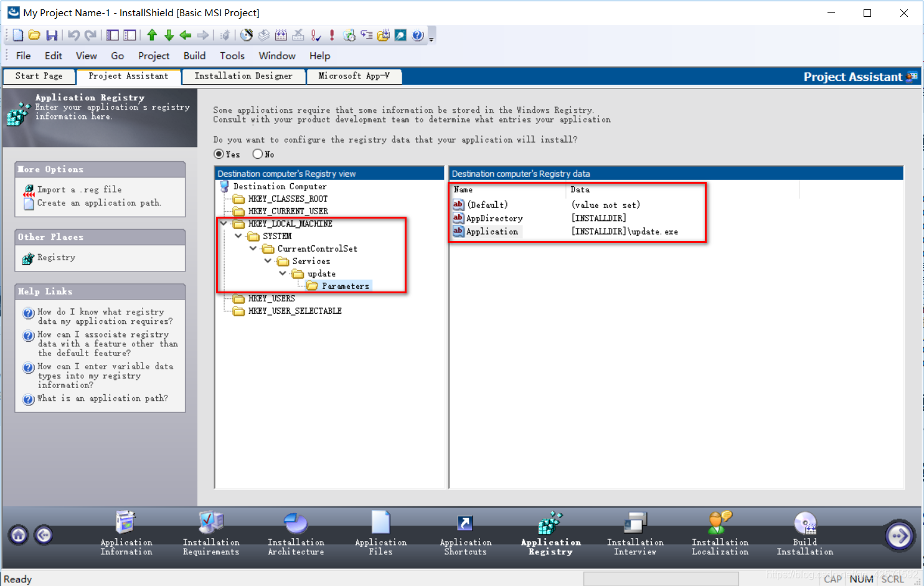Open the Registry link under Other Places
Screen dimensions: 924x586
coord(56,257)
